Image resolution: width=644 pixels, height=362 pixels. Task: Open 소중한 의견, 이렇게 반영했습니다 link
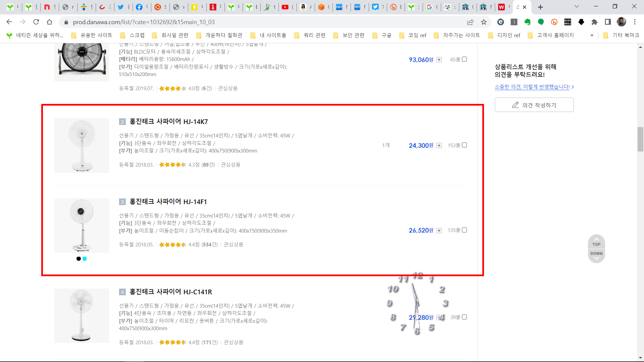[532, 87]
